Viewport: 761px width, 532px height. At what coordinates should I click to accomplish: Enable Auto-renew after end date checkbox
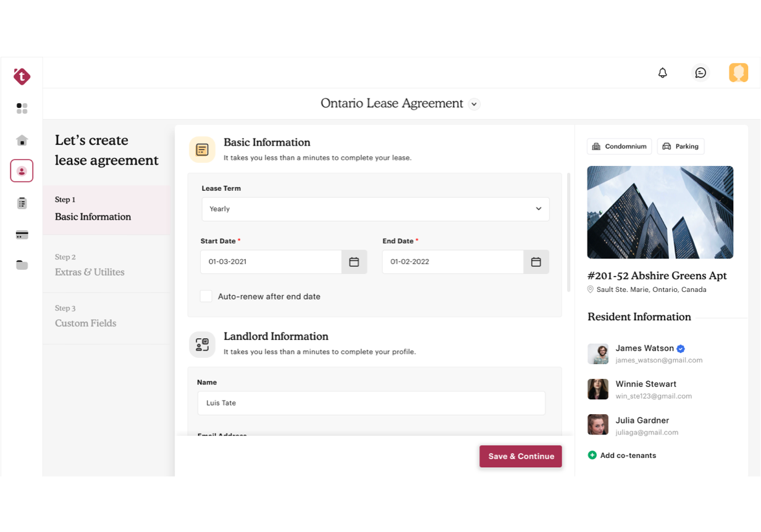click(x=206, y=296)
